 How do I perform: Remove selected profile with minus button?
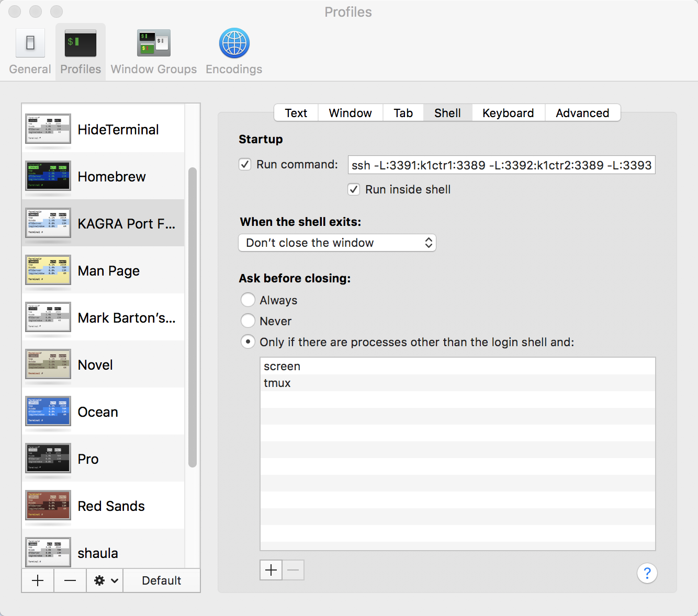[x=70, y=580]
